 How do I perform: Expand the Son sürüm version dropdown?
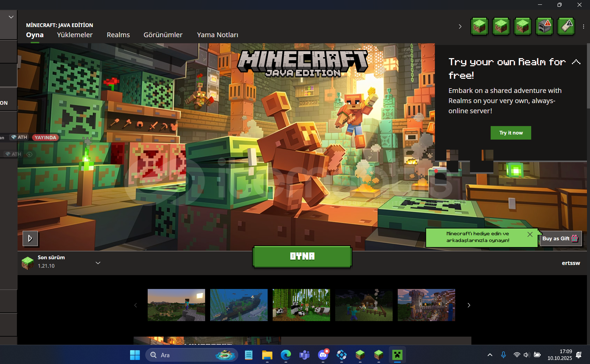point(98,263)
